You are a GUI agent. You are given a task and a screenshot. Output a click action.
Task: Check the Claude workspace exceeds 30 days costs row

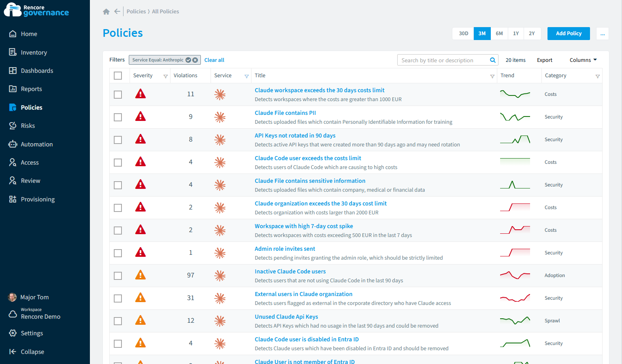[118, 95]
